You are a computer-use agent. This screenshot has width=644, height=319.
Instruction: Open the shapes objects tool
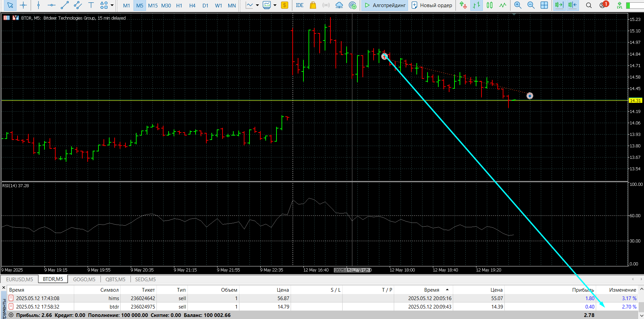tap(104, 5)
